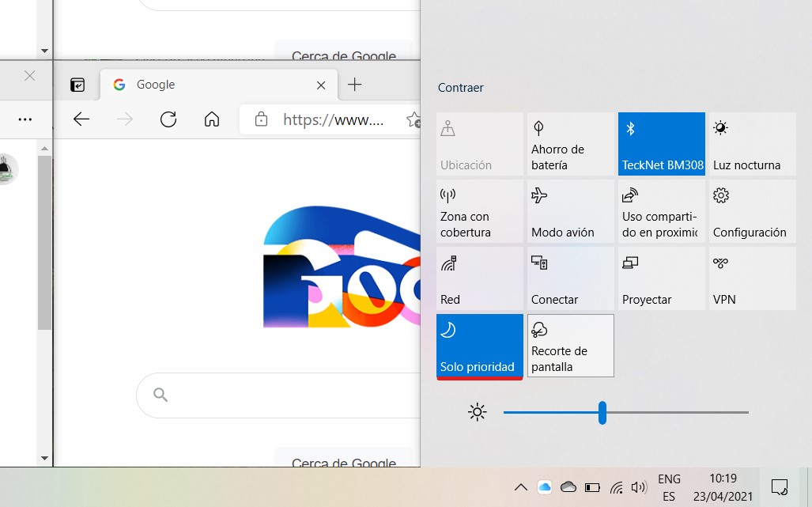Select the Google tab in Edge
812x507 pixels.
pos(218,85)
